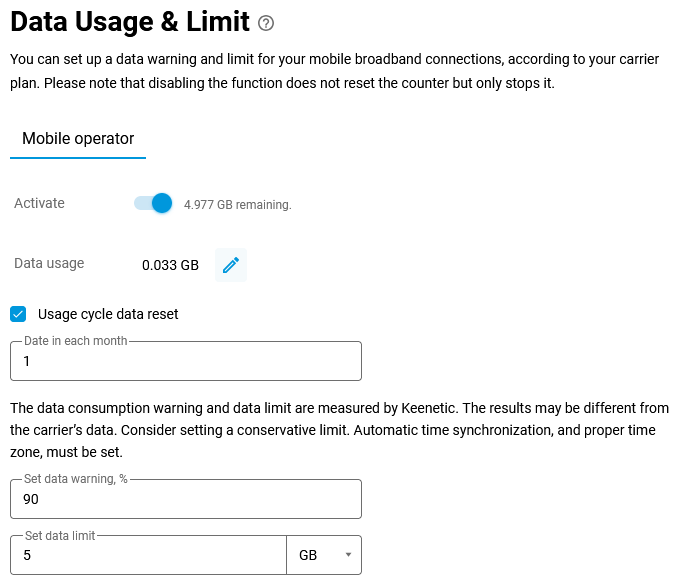
Task: Click the Activate label
Action: point(39,203)
